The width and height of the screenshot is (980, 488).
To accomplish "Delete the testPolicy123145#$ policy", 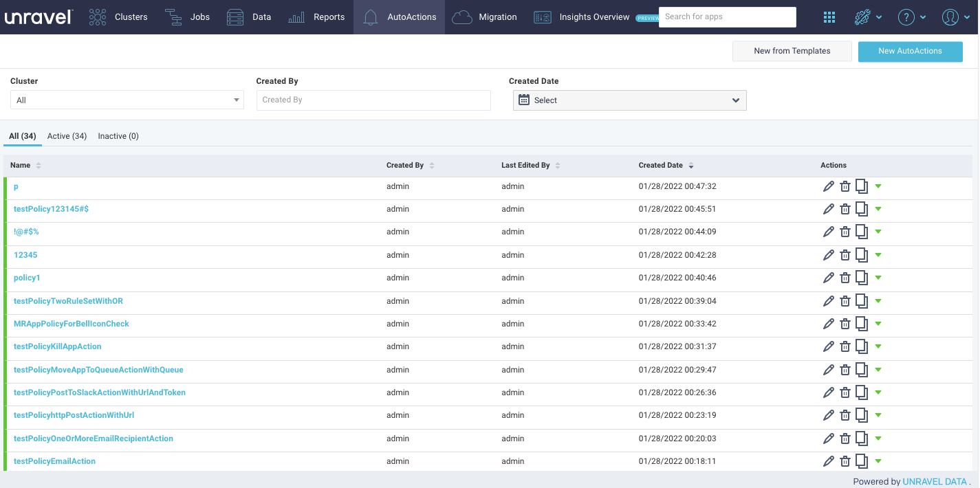I will coord(845,209).
